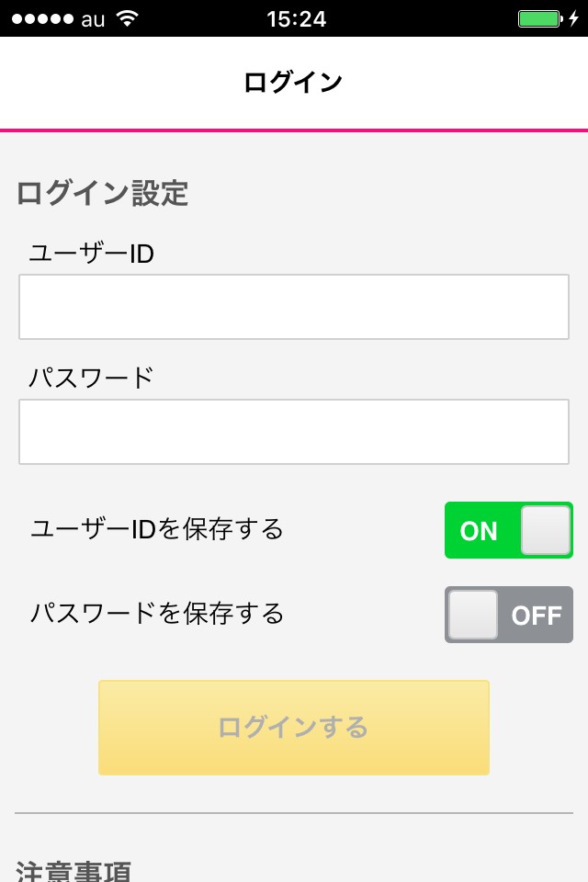Tap the au carrier label
The image size is (588, 882).
[93, 18]
